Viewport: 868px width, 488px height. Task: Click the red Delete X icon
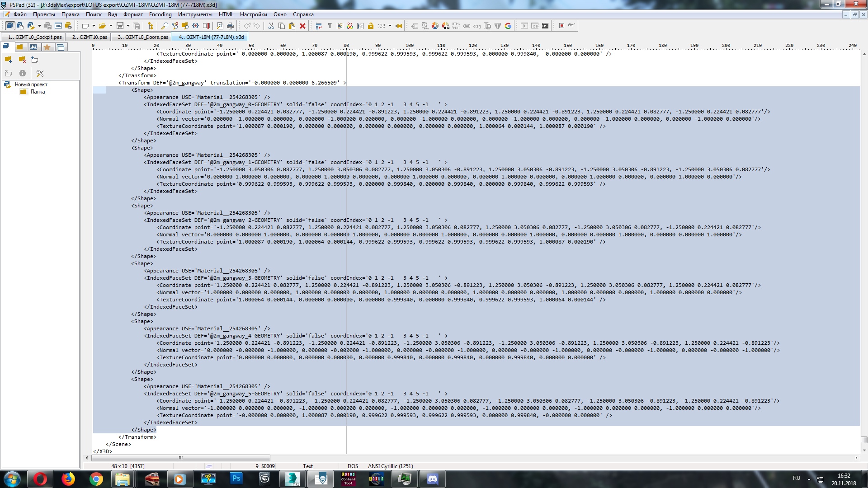pyautogui.click(x=302, y=26)
